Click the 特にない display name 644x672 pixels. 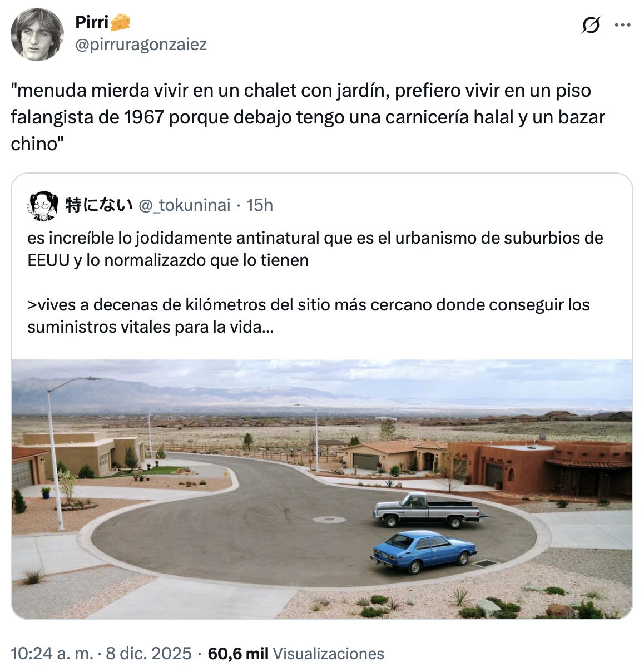point(99,205)
